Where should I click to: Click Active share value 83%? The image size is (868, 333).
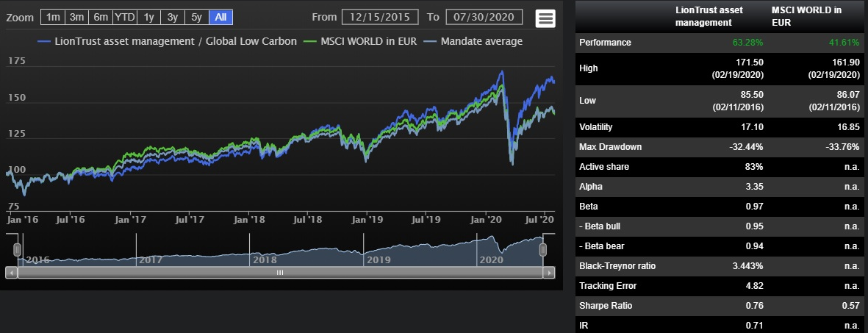pyautogui.click(x=755, y=167)
